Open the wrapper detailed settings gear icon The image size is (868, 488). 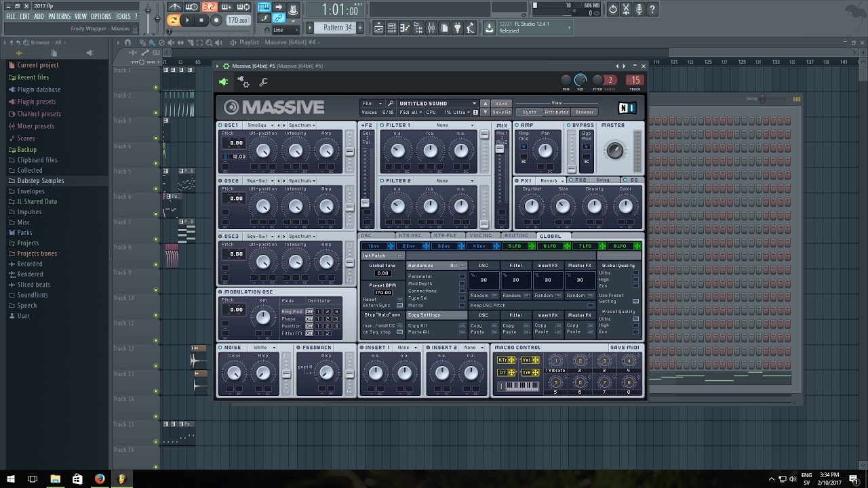coord(243,82)
